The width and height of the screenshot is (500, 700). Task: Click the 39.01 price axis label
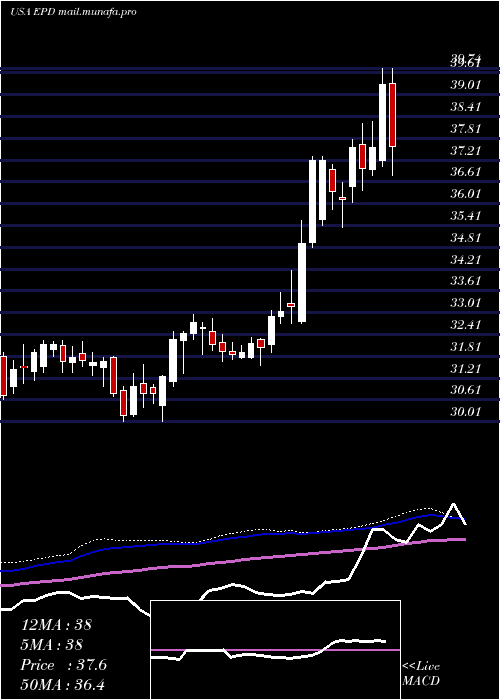(465, 85)
